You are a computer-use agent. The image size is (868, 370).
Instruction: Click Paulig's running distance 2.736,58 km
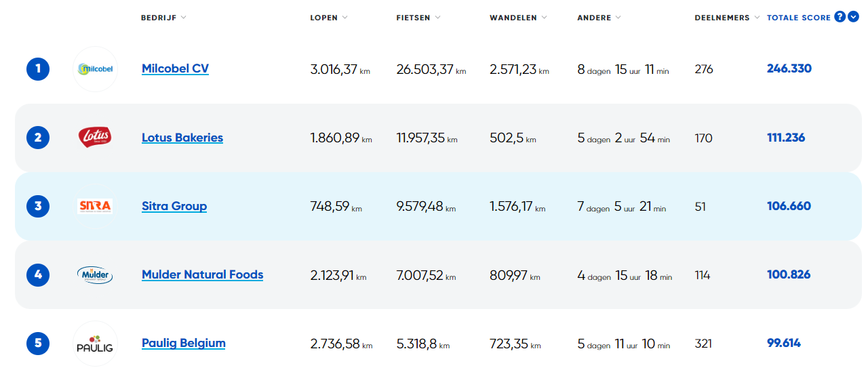coord(341,344)
